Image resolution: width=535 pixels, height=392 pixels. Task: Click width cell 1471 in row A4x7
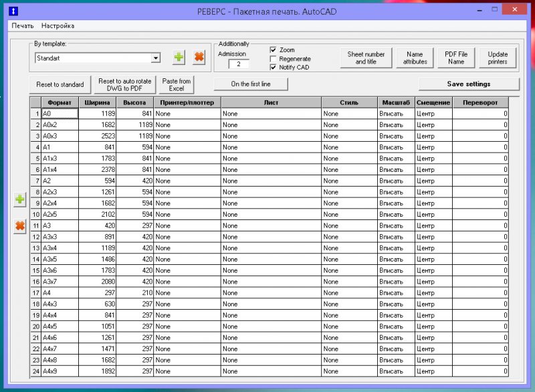(x=98, y=349)
